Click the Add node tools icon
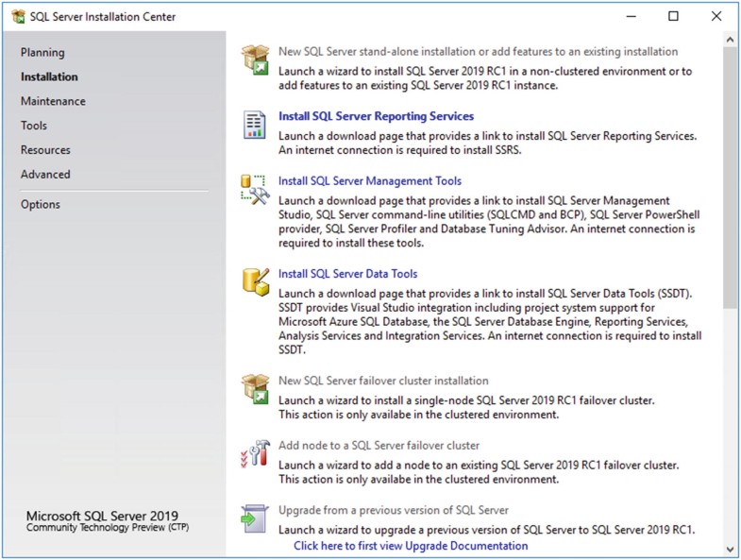The width and height of the screenshot is (741, 560). (255, 453)
